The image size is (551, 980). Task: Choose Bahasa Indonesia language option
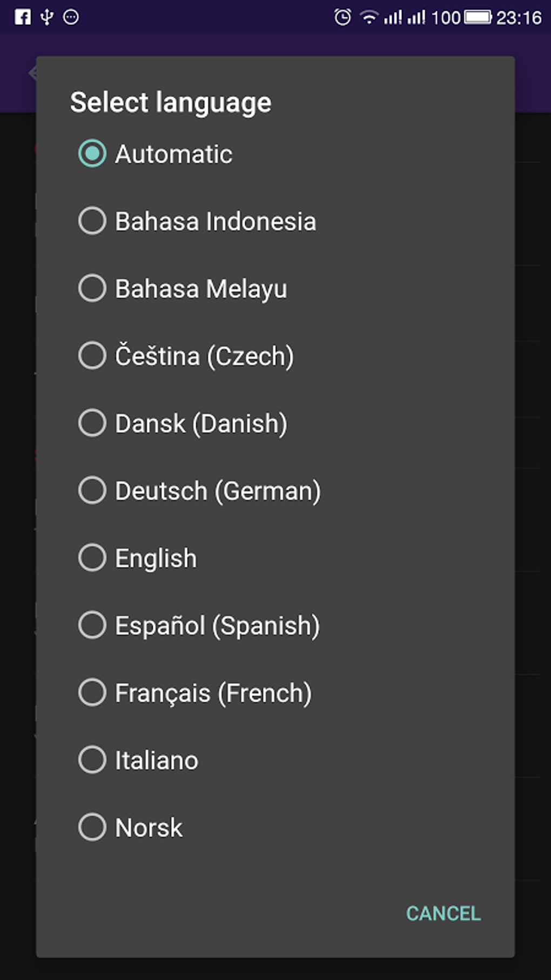pos(92,221)
